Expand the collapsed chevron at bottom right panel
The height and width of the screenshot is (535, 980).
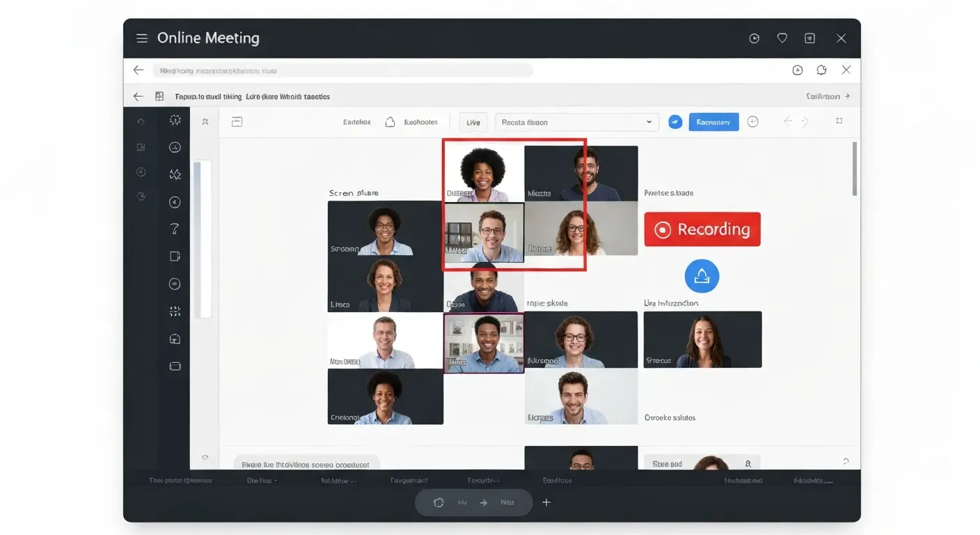[846, 460]
